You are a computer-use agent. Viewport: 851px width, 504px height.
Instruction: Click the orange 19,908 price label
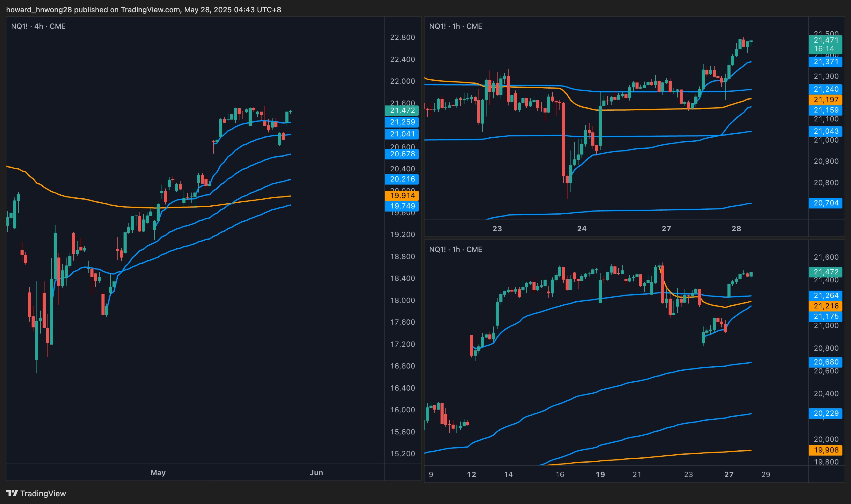click(825, 450)
